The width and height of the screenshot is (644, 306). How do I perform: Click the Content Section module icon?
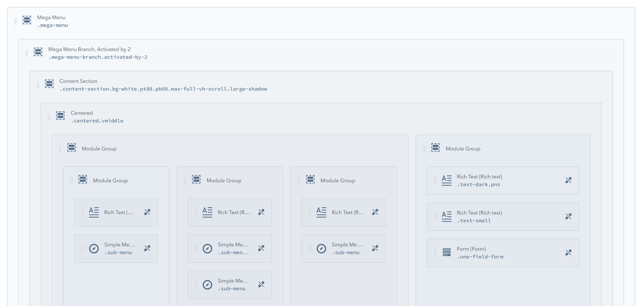click(x=49, y=84)
